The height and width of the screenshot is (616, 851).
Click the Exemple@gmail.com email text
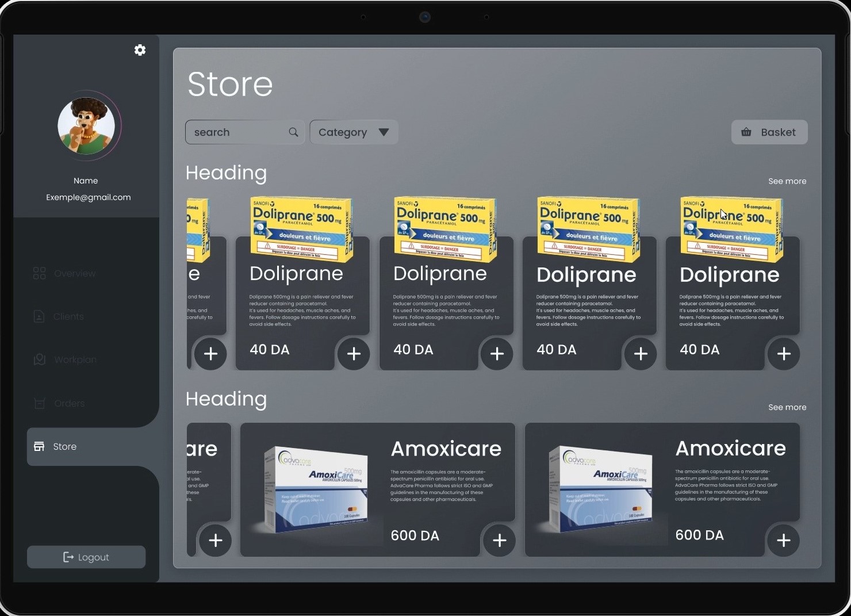pos(89,197)
